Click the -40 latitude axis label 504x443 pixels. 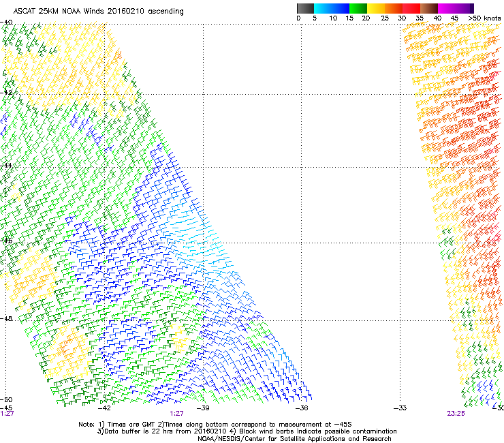(x=6, y=22)
